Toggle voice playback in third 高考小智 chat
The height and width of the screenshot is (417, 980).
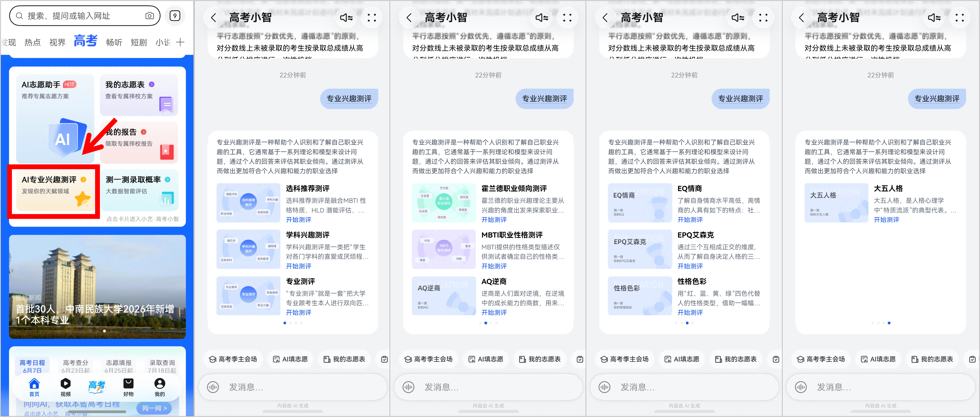coord(738,18)
